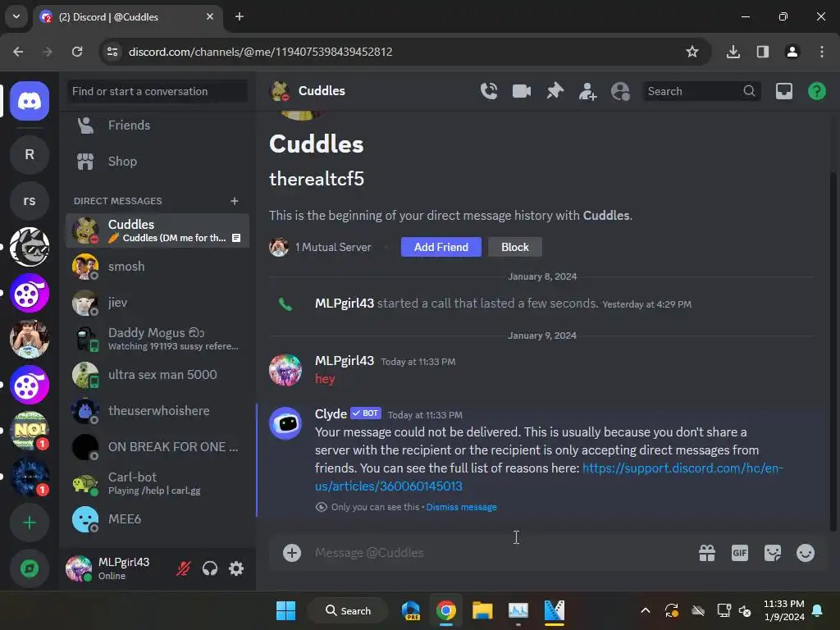Viewport: 840px width, 630px height.
Task: Click MLPgirl43 username on hey message
Action: (345, 361)
